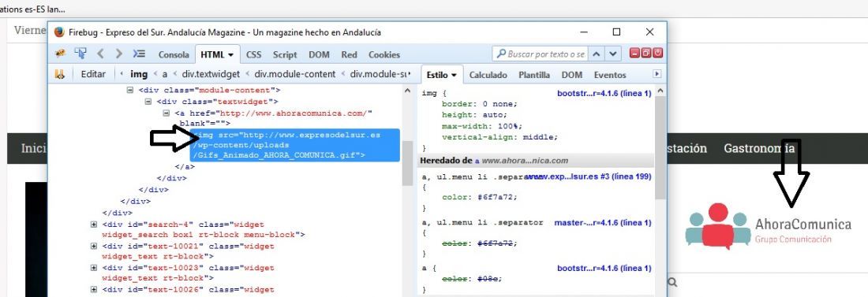Viewport: 868px width, 297px height.
Task: Collapse the div module-content node
Action: 130,90
